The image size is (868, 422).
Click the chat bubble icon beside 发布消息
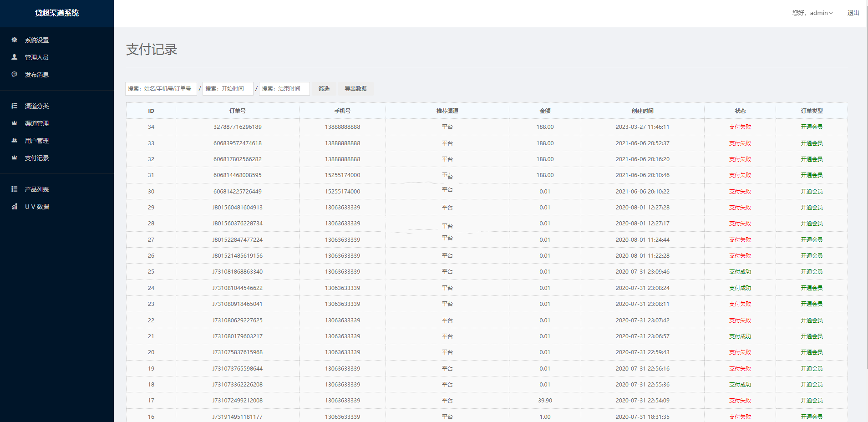tap(15, 75)
